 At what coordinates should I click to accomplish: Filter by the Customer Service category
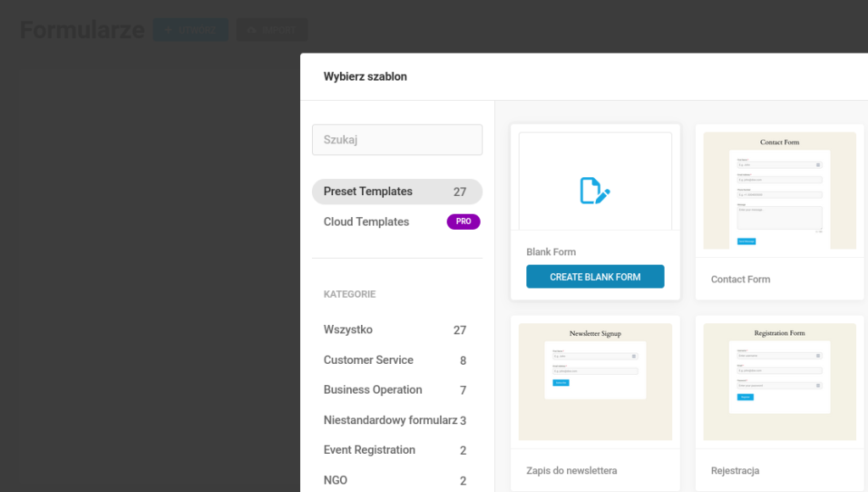pyautogui.click(x=395, y=361)
